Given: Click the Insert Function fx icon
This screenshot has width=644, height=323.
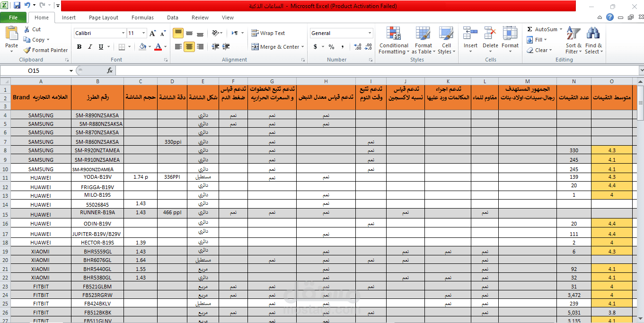Looking at the screenshot, I should [110, 70].
